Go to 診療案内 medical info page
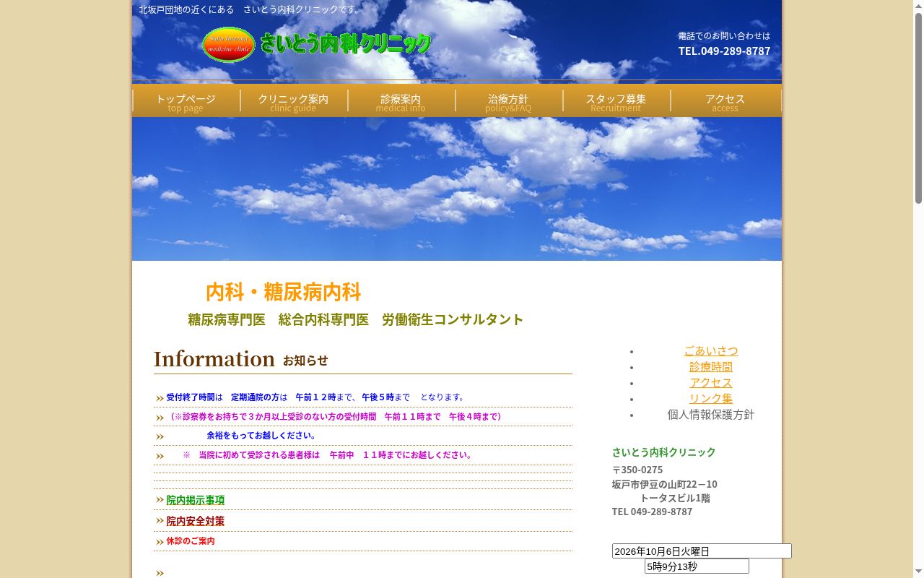The height and width of the screenshot is (578, 924). pyautogui.click(x=401, y=102)
